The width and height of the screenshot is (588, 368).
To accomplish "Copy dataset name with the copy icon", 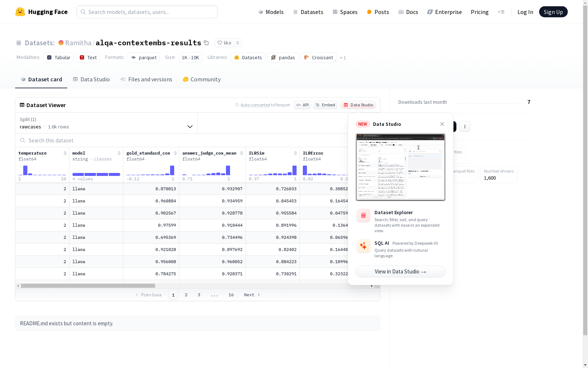I will [207, 43].
